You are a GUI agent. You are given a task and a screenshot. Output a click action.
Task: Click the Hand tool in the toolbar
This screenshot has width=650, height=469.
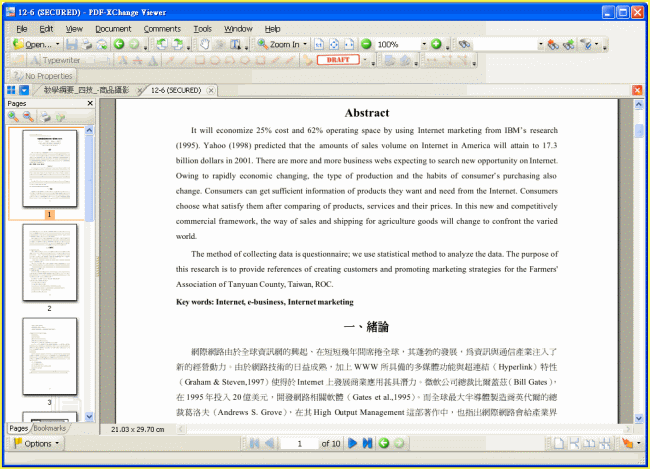[204, 44]
